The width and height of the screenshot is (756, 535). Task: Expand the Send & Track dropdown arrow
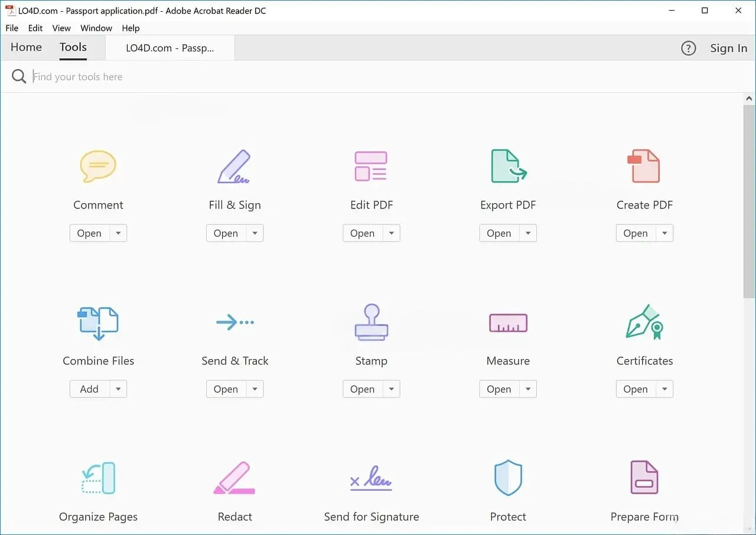pyautogui.click(x=255, y=389)
